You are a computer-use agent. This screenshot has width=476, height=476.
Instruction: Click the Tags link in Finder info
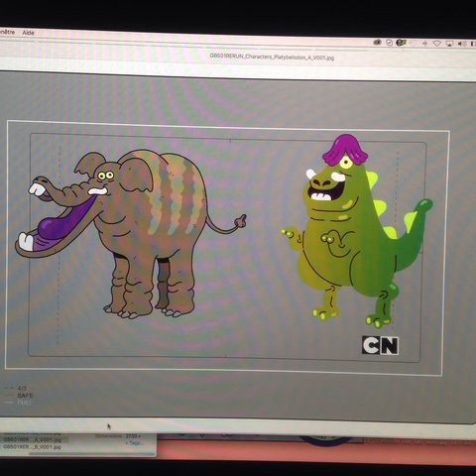(x=135, y=443)
